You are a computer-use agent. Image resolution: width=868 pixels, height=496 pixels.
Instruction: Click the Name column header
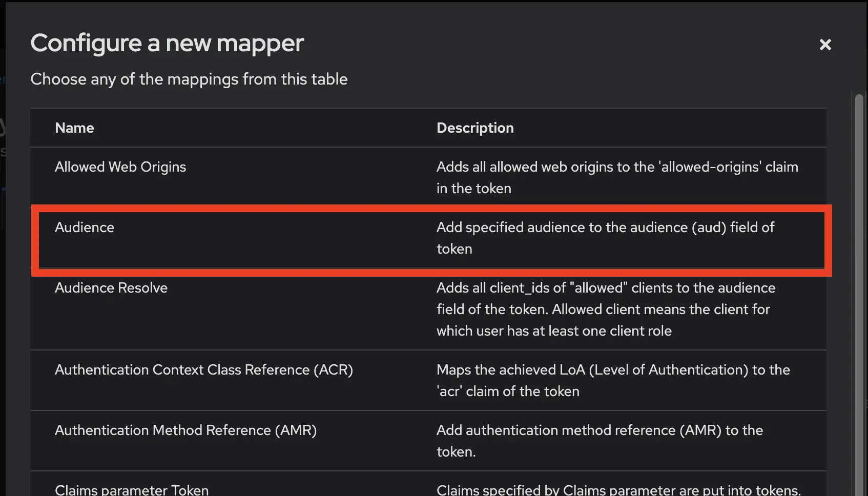(x=74, y=128)
